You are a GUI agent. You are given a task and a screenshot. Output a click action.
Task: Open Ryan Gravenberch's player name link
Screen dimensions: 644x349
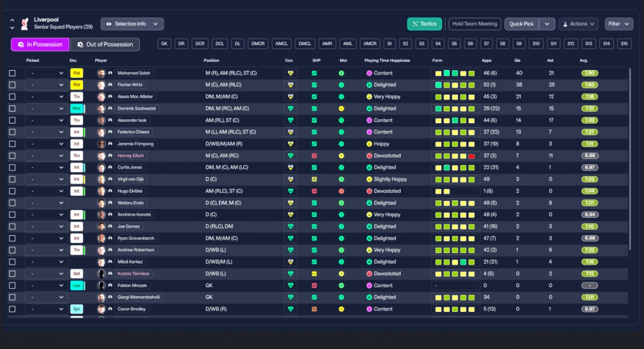[x=136, y=238]
